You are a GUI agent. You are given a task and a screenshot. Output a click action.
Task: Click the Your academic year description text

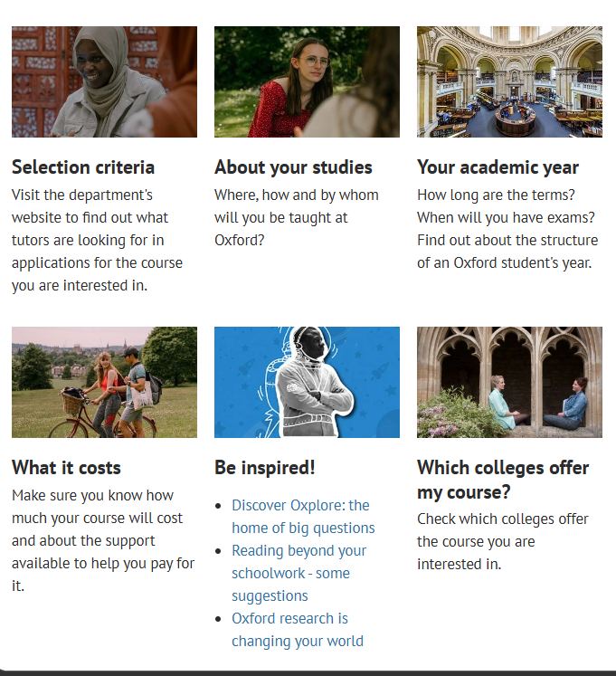pos(507,229)
